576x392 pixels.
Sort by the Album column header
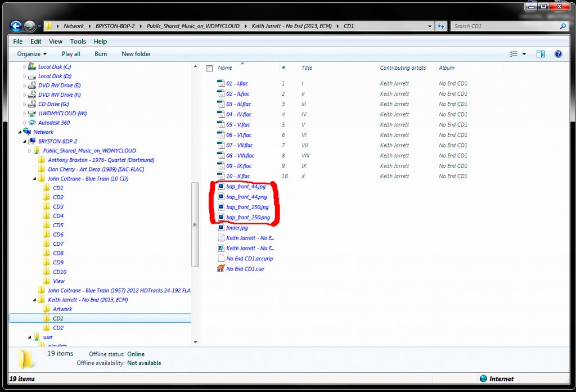tap(447, 68)
